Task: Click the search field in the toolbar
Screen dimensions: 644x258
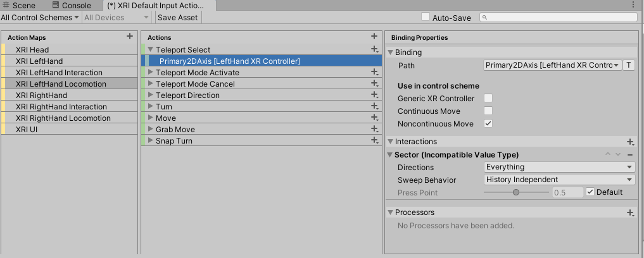Action: (558, 18)
